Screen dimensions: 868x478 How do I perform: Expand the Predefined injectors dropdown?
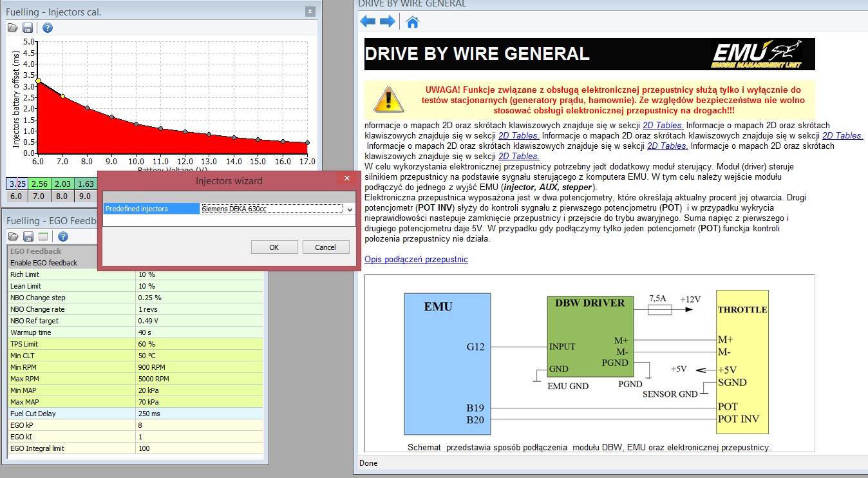[350, 209]
